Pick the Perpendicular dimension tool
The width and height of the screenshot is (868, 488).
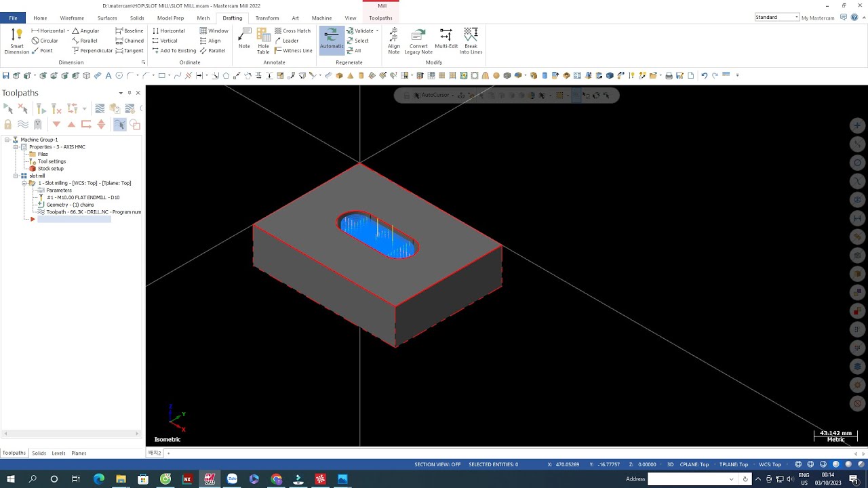coord(92,51)
